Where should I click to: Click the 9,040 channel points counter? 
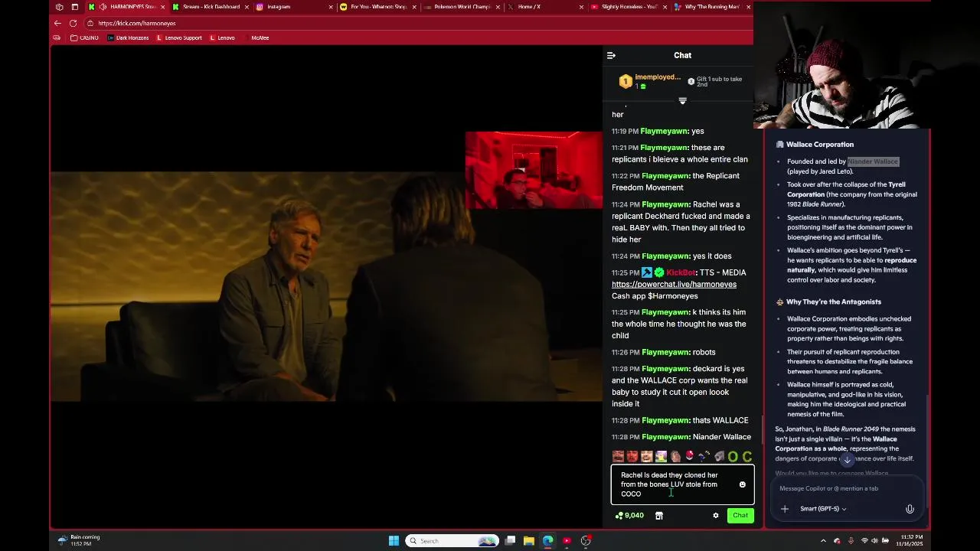pos(629,516)
